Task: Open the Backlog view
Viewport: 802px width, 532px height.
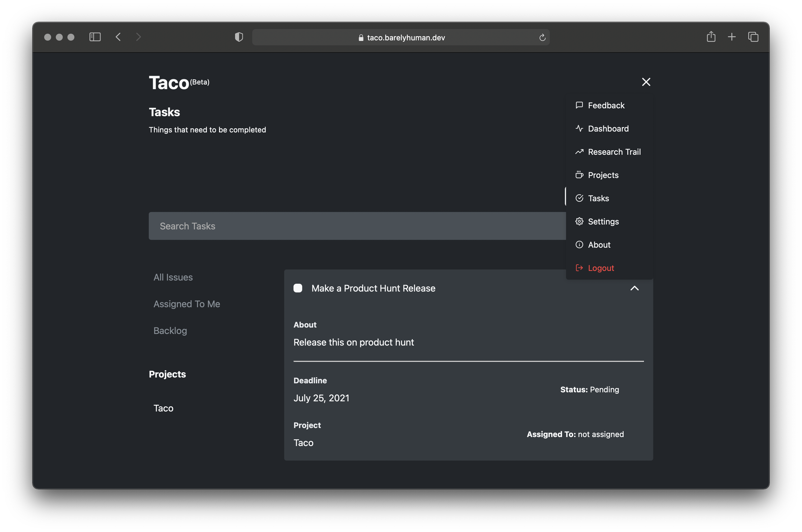Action: pos(170,330)
